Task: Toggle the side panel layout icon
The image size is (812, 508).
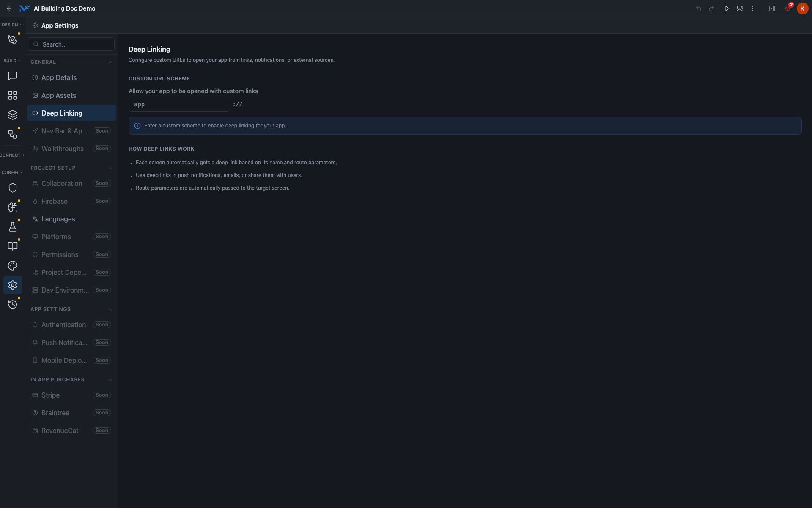Action: [x=772, y=8]
